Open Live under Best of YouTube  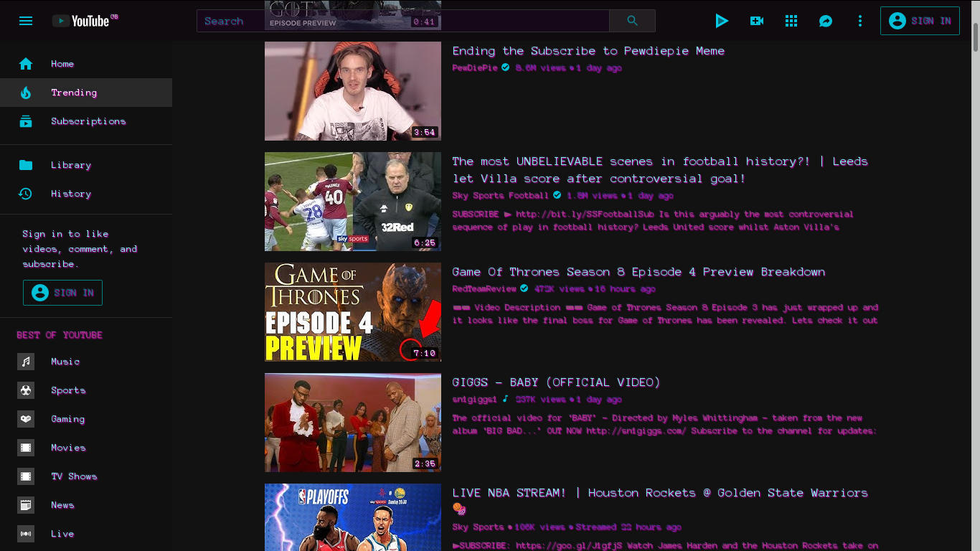(86, 534)
